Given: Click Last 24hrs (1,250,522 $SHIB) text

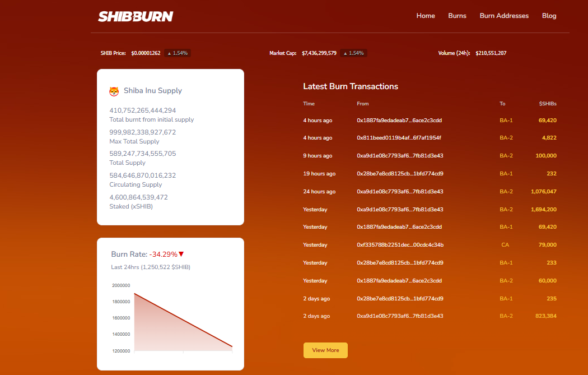Looking at the screenshot, I should [x=151, y=267].
